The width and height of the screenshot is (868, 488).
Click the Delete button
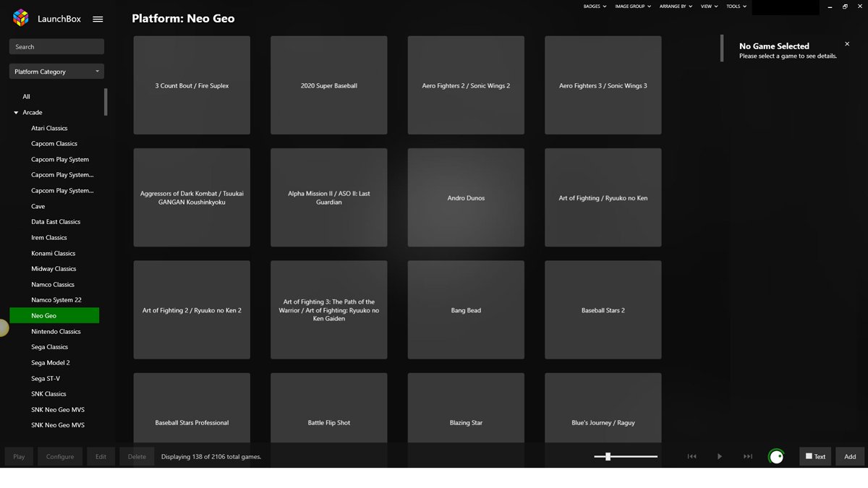pos(137,456)
